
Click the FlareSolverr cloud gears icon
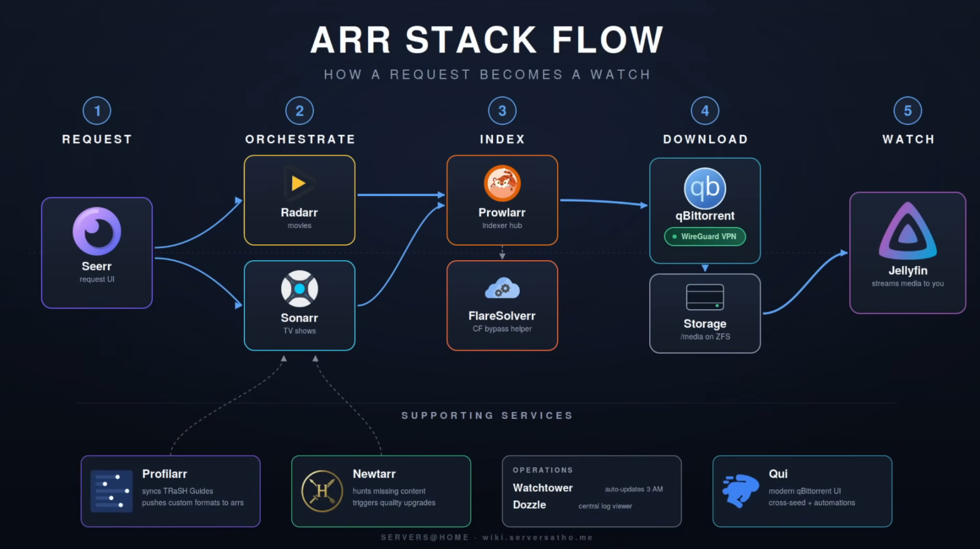tap(502, 289)
